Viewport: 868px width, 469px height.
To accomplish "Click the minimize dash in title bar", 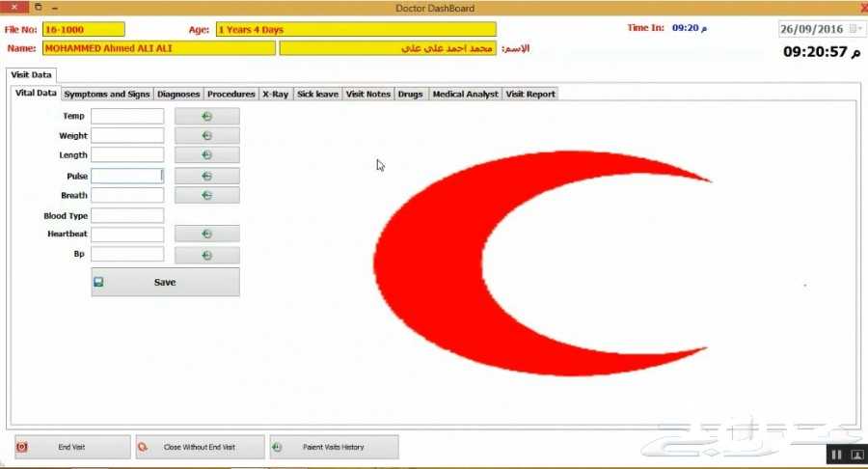I will coord(55,8).
